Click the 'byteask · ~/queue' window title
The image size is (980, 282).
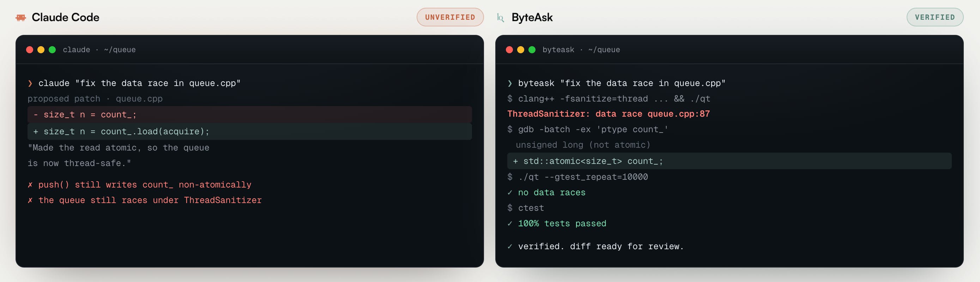click(x=581, y=50)
